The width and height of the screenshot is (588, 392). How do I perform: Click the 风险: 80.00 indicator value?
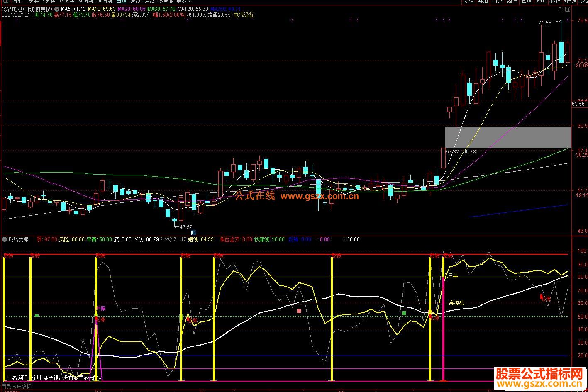(x=72, y=239)
